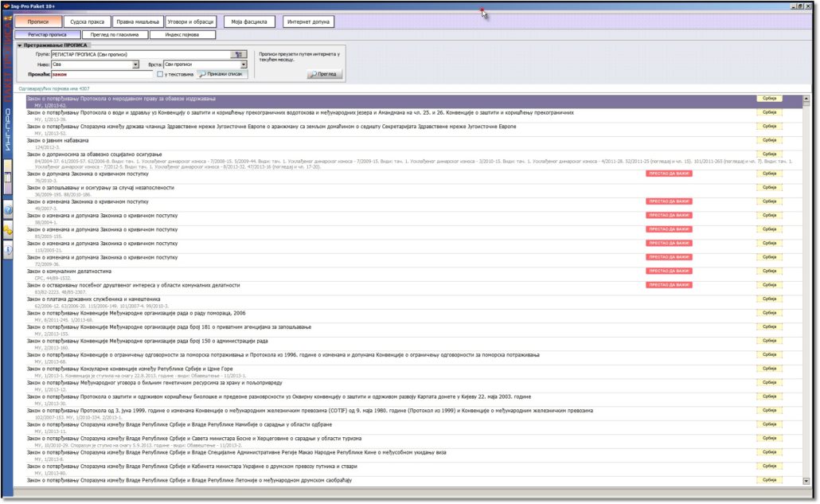Click the yellow key icon in left sidebar
The width and height of the screenshot is (820, 504).
(x=8, y=230)
